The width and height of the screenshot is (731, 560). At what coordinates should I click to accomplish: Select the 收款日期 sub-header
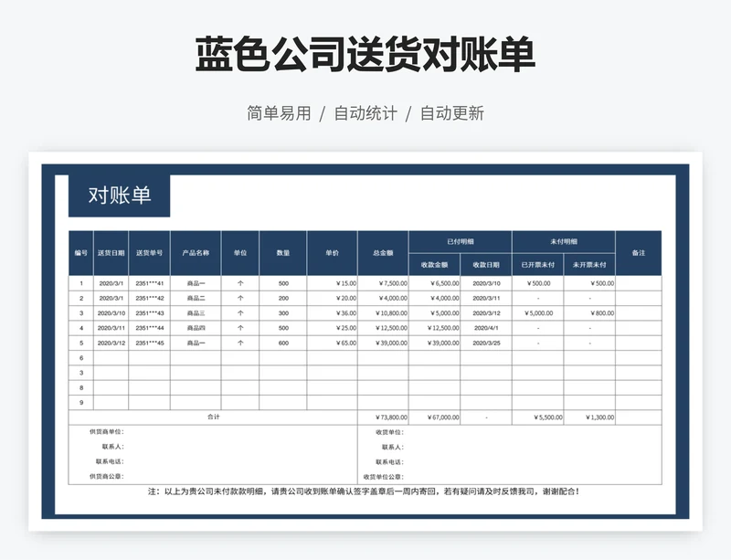(x=486, y=265)
